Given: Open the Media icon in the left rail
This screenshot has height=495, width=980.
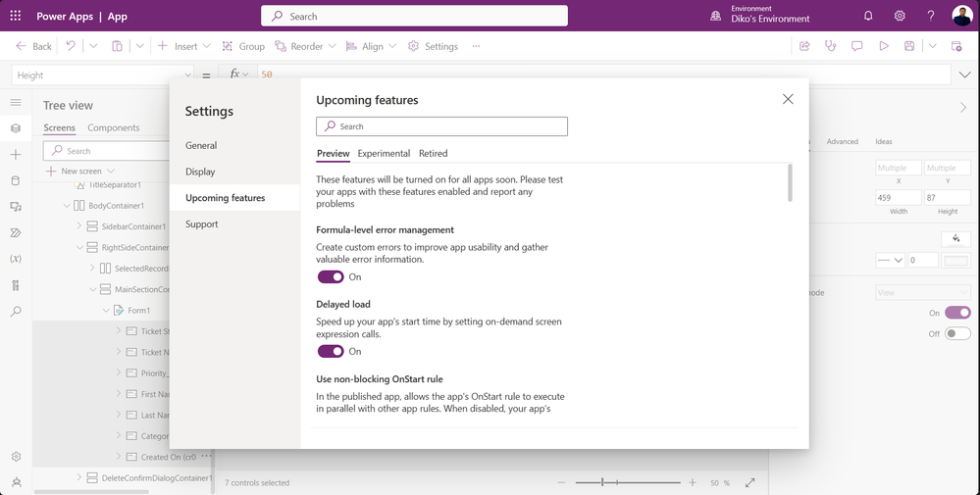Looking at the screenshot, I should pos(16,207).
